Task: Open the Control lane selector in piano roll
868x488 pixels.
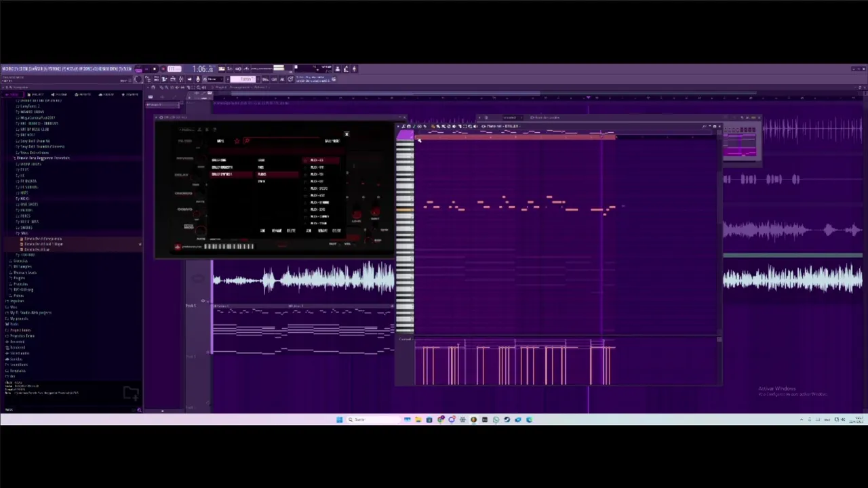Action: [x=405, y=339]
